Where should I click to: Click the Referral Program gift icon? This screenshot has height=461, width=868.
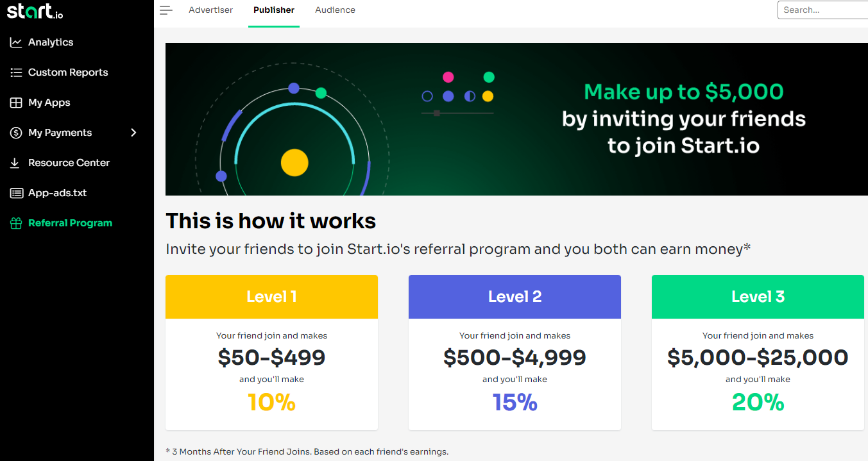(x=16, y=223)
